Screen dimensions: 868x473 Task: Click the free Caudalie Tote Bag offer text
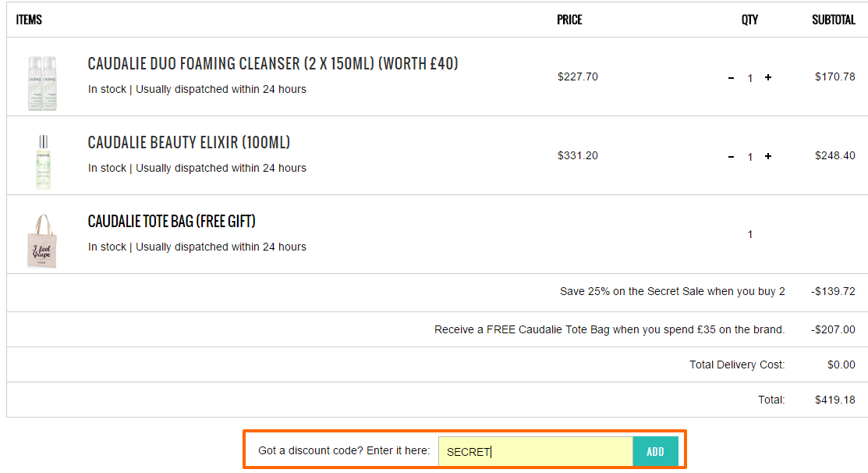[x=610, y=329]
